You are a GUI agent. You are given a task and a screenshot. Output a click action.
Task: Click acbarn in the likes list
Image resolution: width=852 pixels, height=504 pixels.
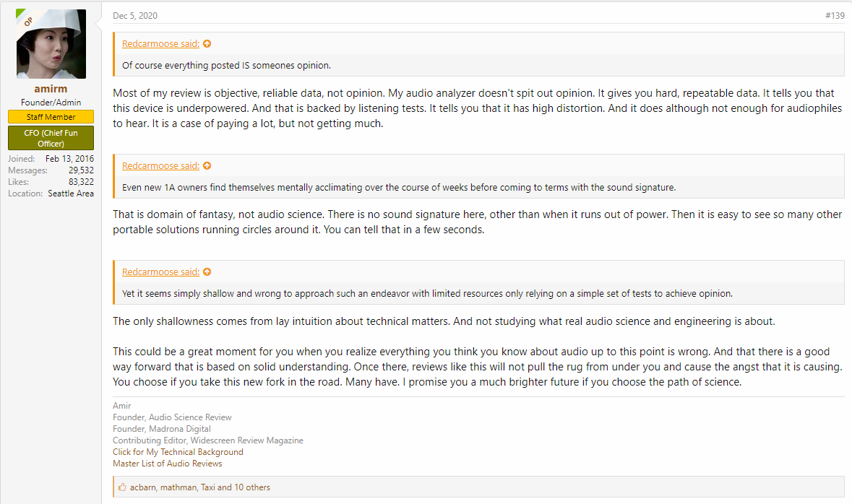click(143, 487)
